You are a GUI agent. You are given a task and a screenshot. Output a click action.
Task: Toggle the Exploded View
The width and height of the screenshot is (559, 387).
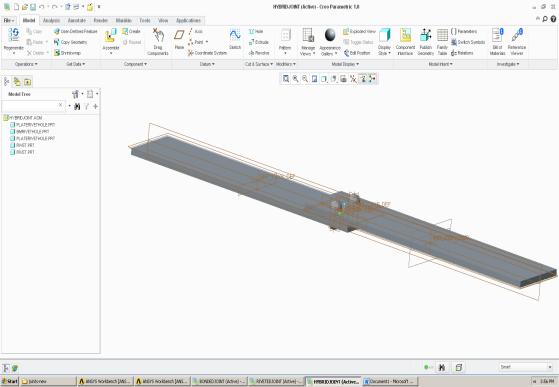click(359, 31)
